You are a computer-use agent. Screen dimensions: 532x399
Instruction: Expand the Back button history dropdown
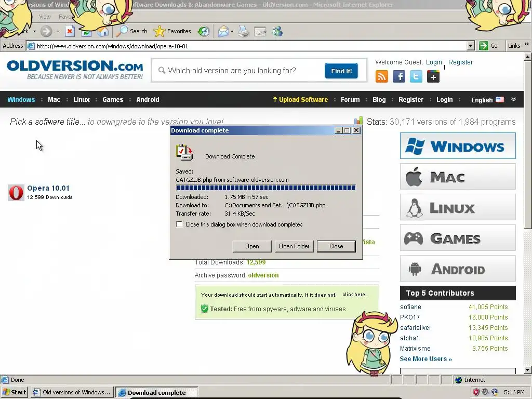(34, 32)
